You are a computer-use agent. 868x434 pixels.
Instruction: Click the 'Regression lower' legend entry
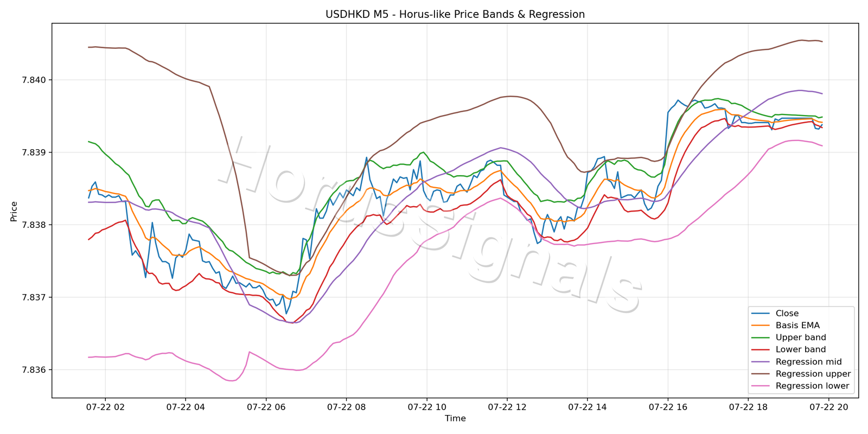(812, 386)
